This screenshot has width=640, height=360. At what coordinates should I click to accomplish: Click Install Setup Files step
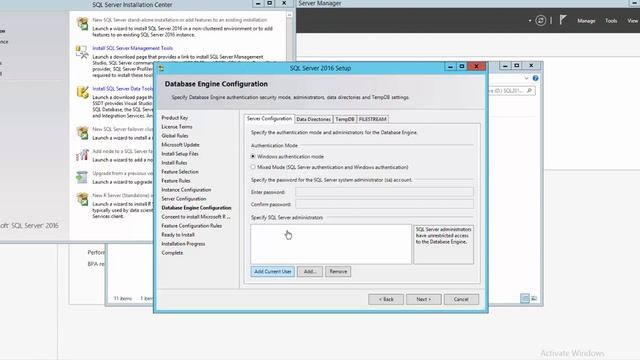point(180,153)
